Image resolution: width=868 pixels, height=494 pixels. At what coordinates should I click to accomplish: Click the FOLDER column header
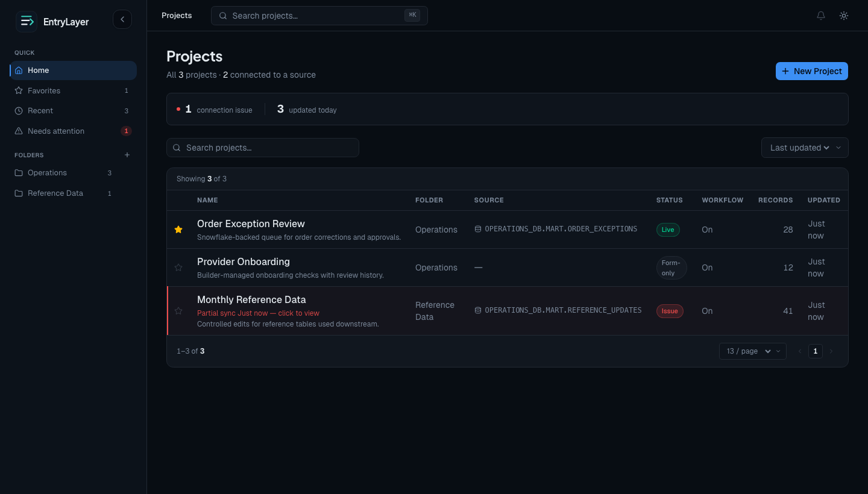click(x=429, y=200)
